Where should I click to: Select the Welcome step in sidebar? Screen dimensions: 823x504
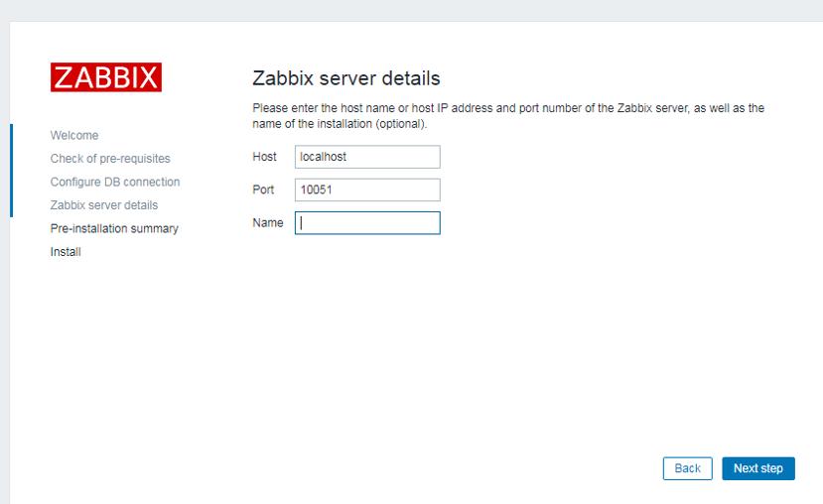click(74, 135)
